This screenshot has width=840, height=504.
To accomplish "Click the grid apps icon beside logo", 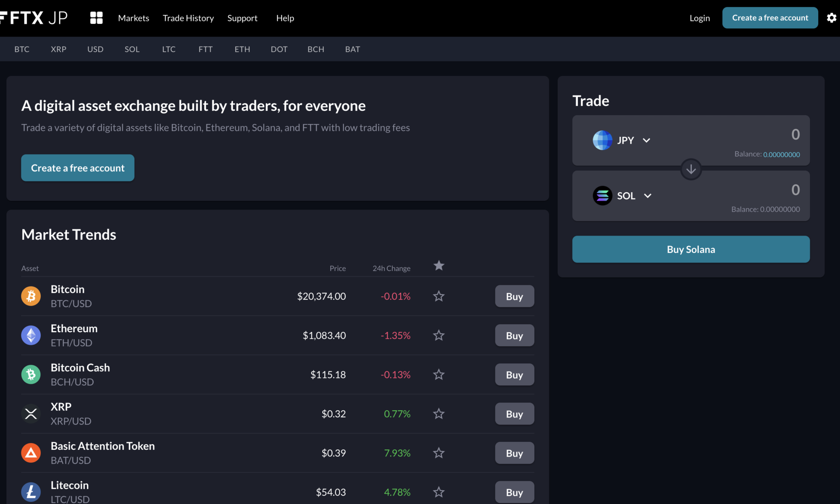I will coord(96,18).
